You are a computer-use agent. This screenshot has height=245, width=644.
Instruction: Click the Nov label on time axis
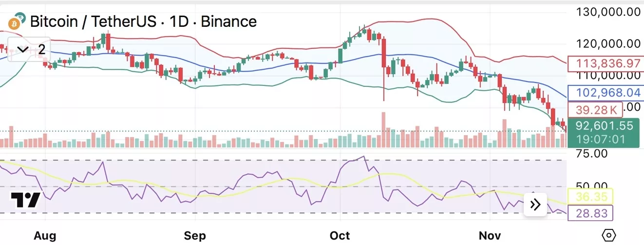pos(490,236)
